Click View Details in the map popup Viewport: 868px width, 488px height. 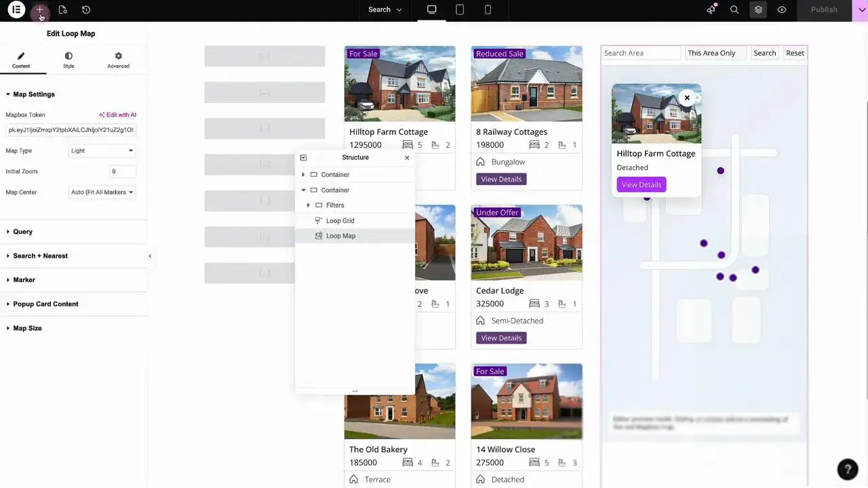pyautogui.click(x=641, y=184)
